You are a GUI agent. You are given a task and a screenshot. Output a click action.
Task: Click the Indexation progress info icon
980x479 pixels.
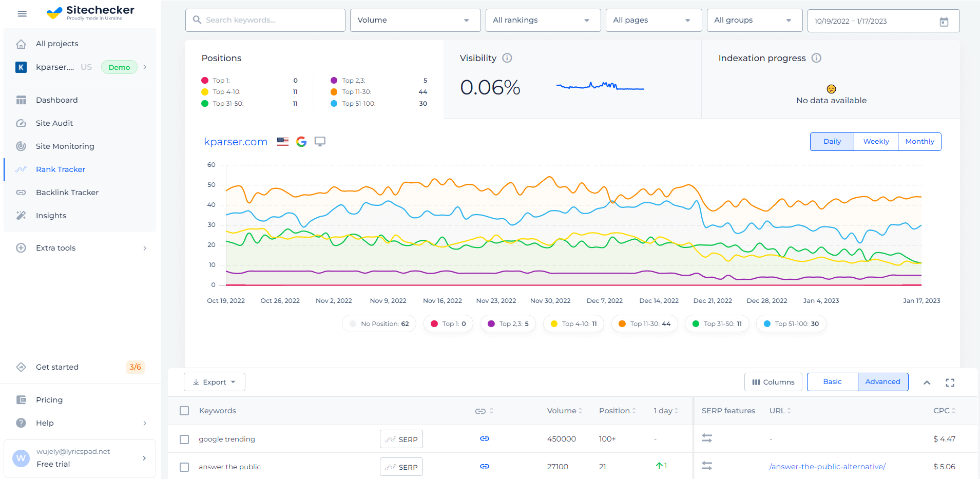pyautogui.click(x=816, y=58)
